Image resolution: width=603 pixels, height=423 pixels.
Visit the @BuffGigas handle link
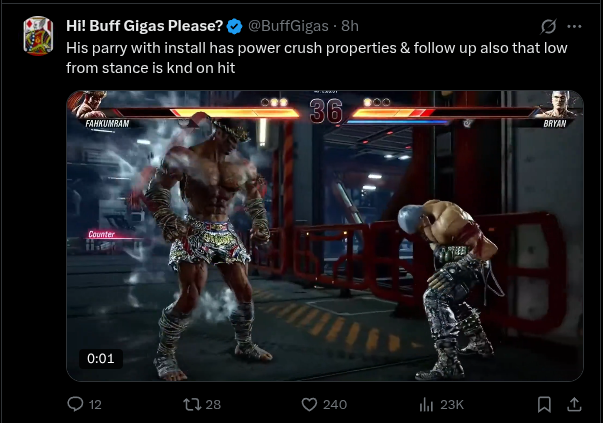[288, 26]
